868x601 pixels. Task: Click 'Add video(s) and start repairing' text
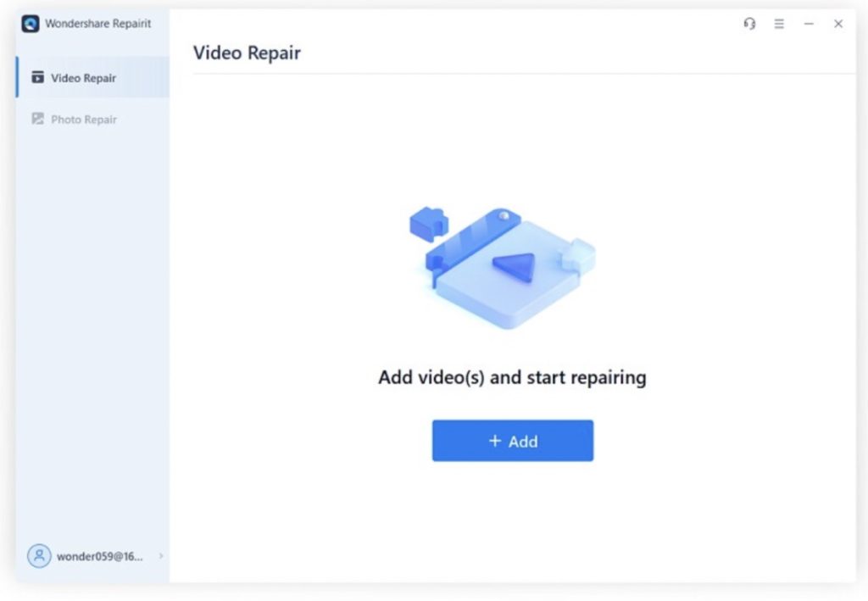pyautogui.click(x=512, y=377)
